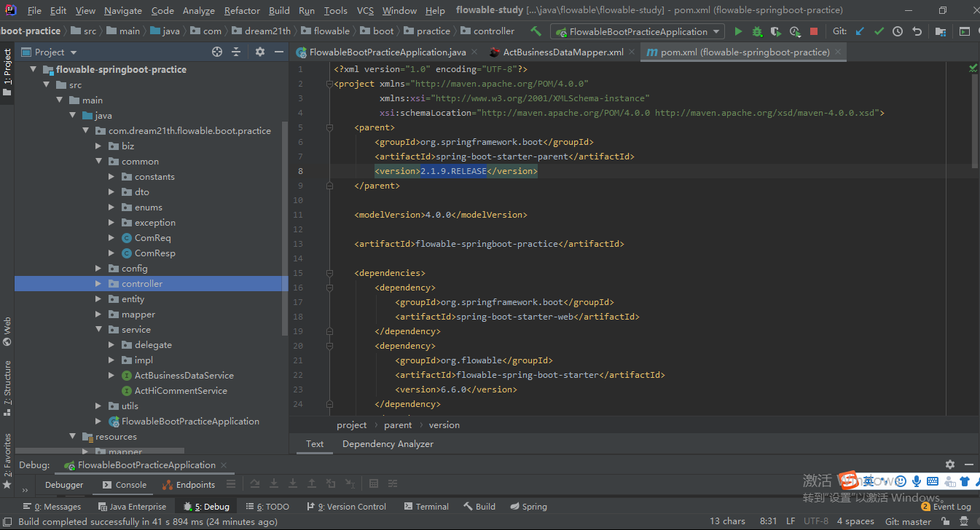Collapse the service package folder
Viewport: 980px width, 530px height.
(x=98, y=329)
